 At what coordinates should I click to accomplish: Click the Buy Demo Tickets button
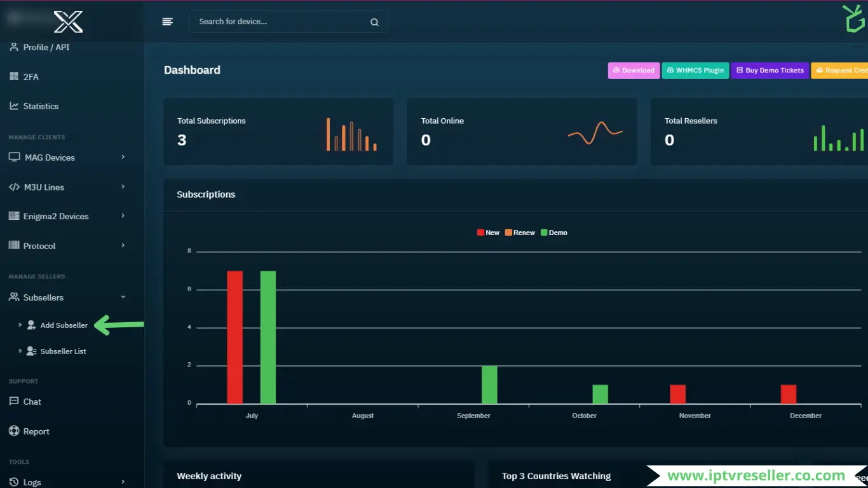770,71
